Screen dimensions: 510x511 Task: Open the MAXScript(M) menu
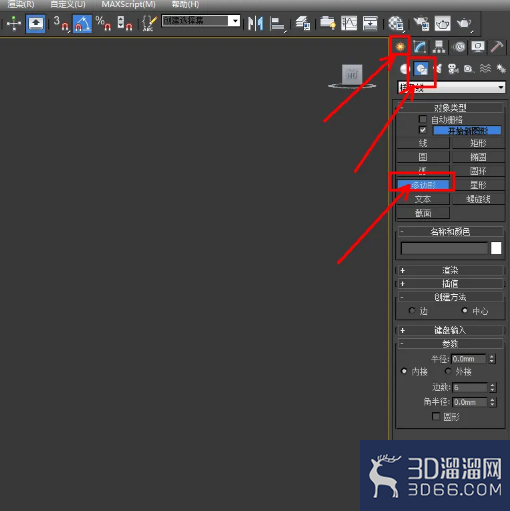pos(128,5)
